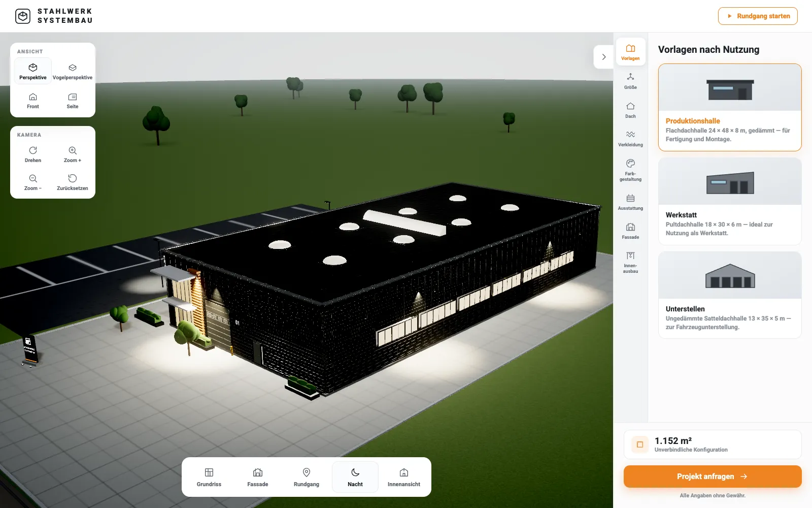Select the Werkstatt template card

tap(730, 201)
